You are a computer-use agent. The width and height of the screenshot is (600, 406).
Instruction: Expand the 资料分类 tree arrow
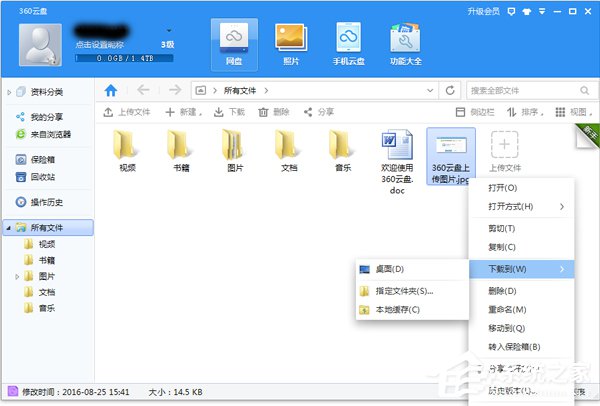point(9,92)
